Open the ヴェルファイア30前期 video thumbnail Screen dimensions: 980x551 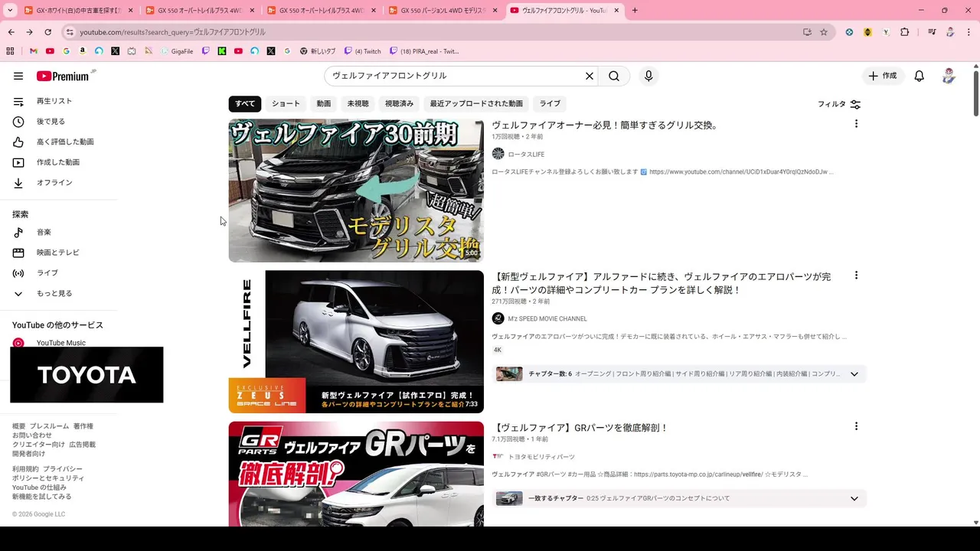(x=356, y=191)
